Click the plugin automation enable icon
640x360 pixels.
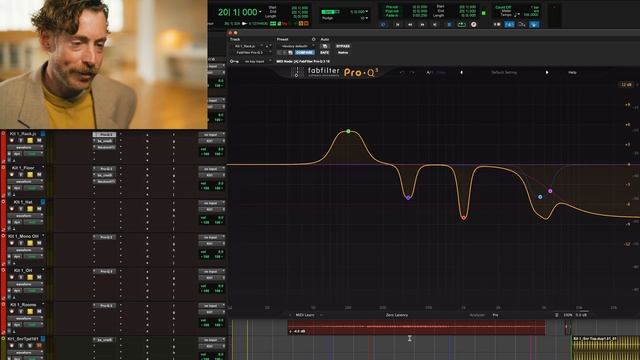(324, 46)
